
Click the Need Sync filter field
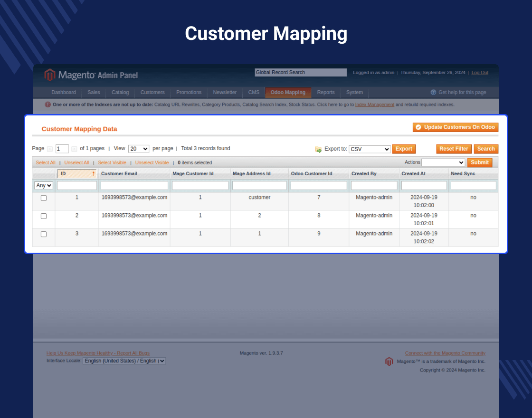coord(474,185)
